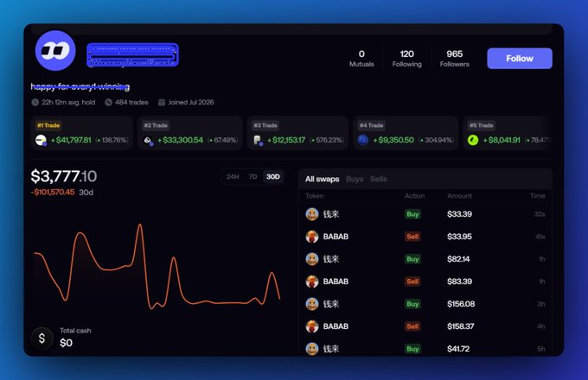Viewport: 588px width, 380px height.
Task: Click the Follow button
Action: [x=520, y=59]
